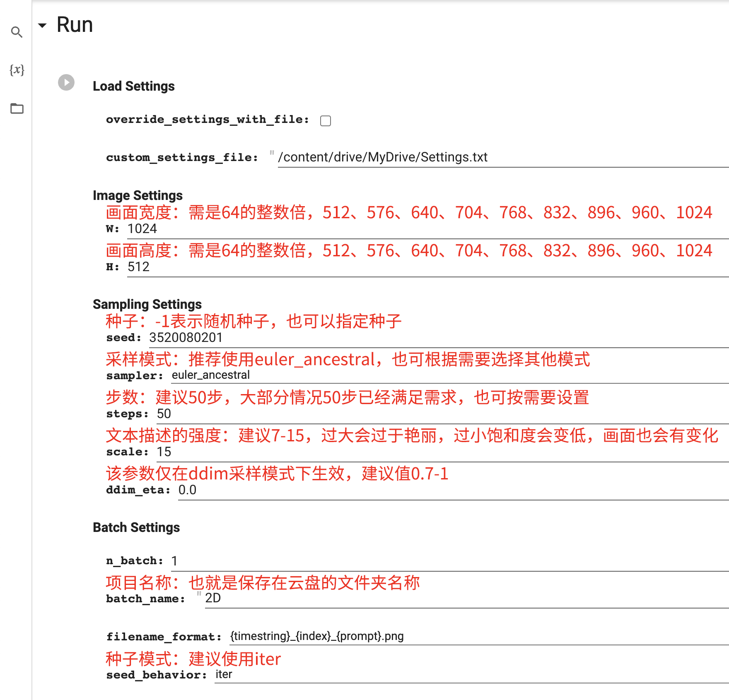Open the search panel in sidebar
Viewport: 729px width, 700px height.
coord(17,32)
